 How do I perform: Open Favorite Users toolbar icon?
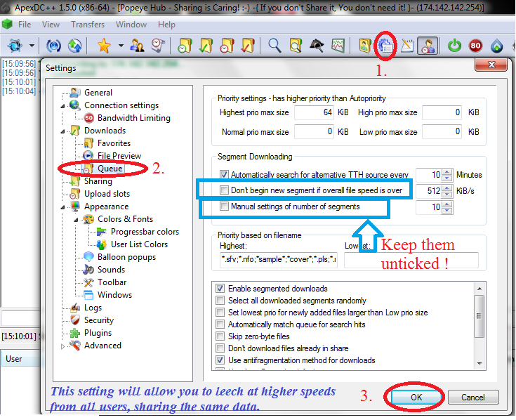(x=137, y=46)
